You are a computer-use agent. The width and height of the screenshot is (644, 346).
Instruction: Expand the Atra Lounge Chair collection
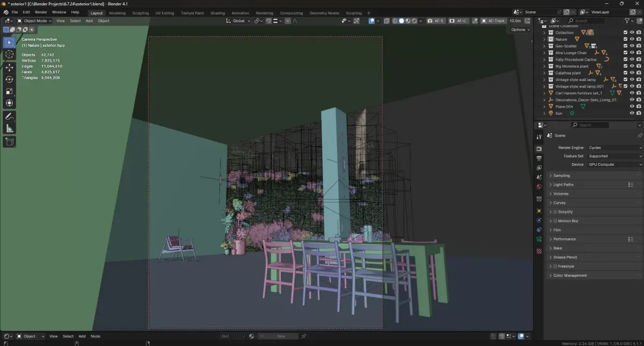(544, 53)
